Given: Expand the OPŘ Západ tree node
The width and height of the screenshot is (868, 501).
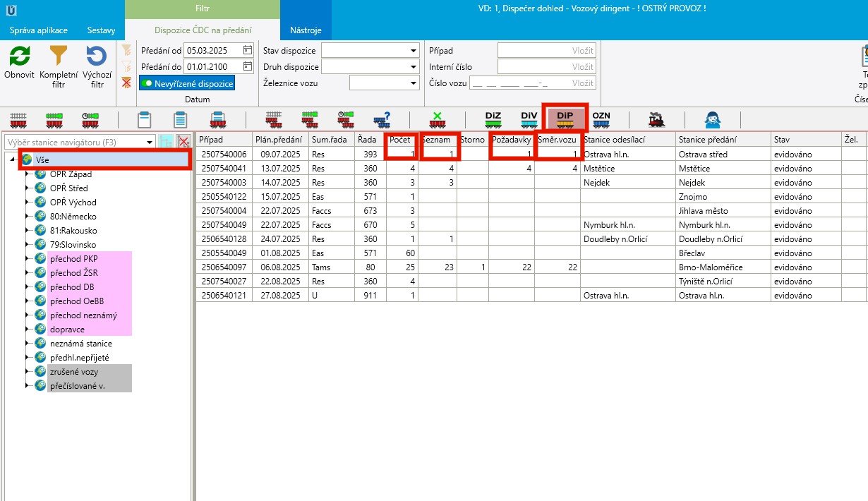Looking at the screenshot, I should pos(27,174).
